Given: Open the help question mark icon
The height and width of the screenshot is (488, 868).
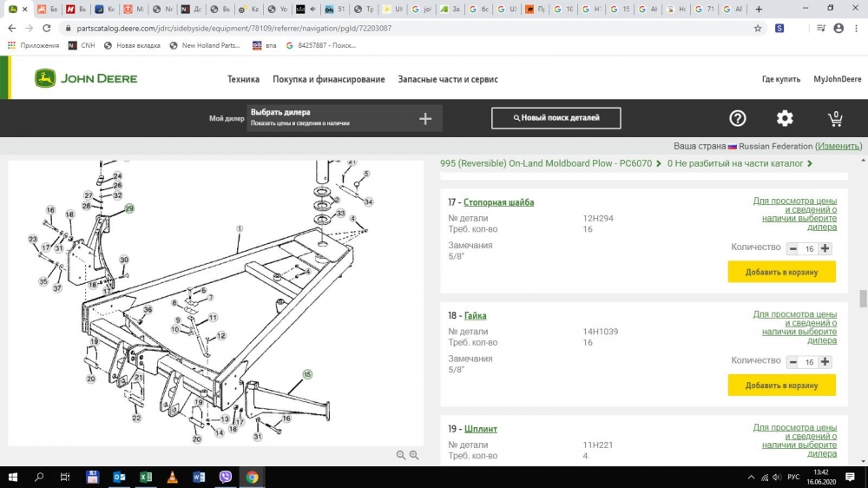Looking at the screenshot, I should coord(737,118).
